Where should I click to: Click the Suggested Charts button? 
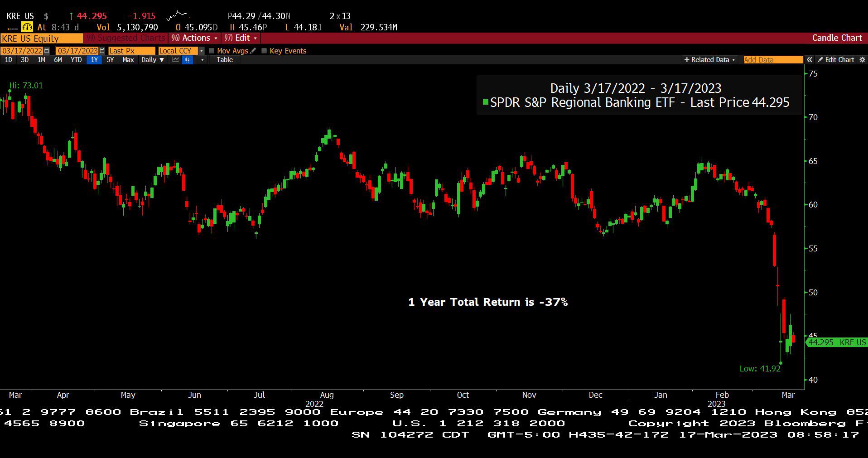tap(126, 38)
